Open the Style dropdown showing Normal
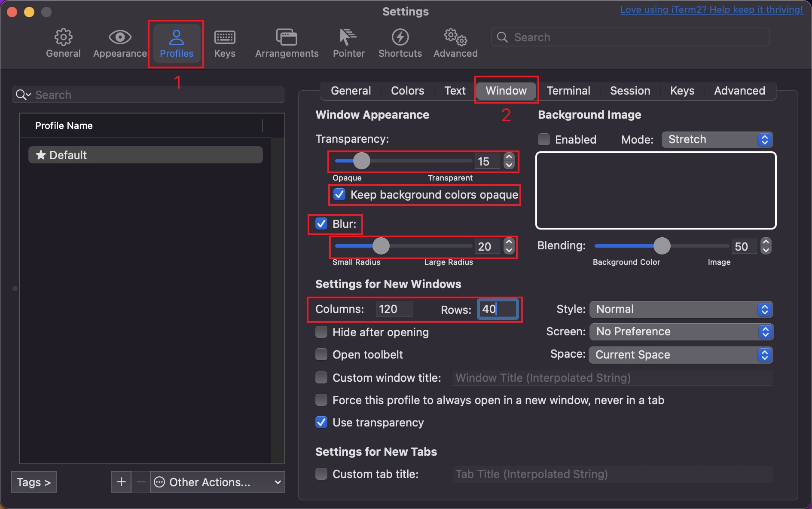Image resolution: width=812 pixels, height=509 pixels. click(x=681, y=309)
